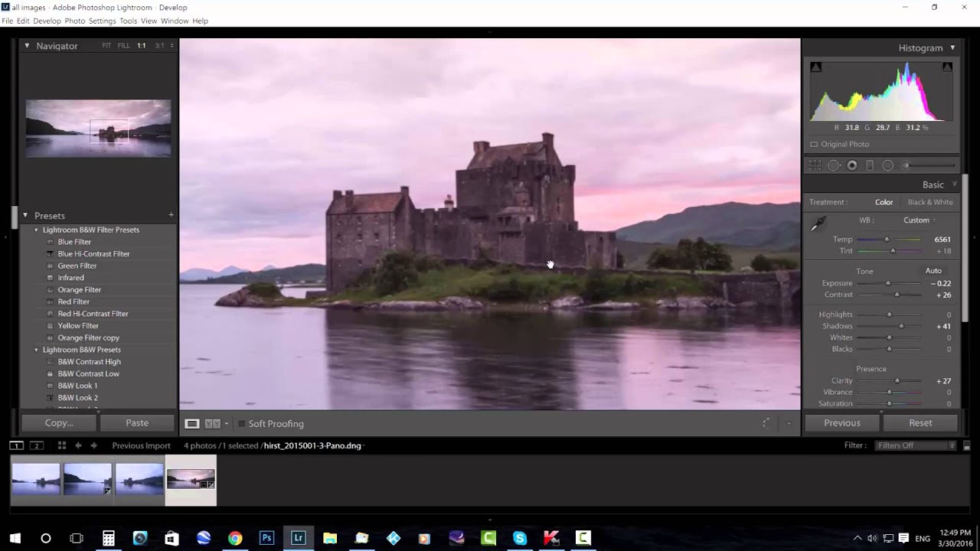
Task: Select the Radial Filter tool
Action: click(x=888, y=165)
